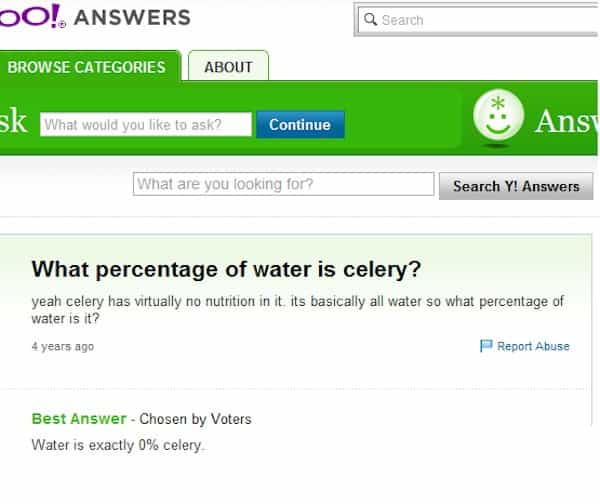
Task: Click the magnifier icon in top search
Action: pos(370,20)
